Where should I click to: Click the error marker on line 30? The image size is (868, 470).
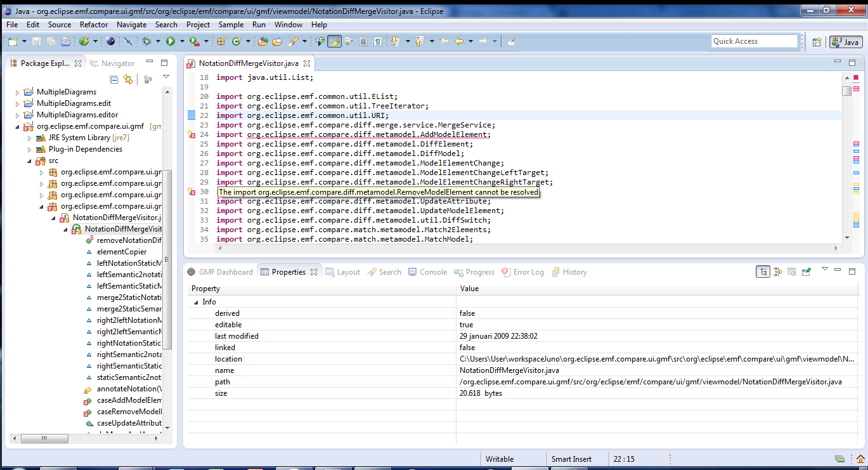pos(191,192)
